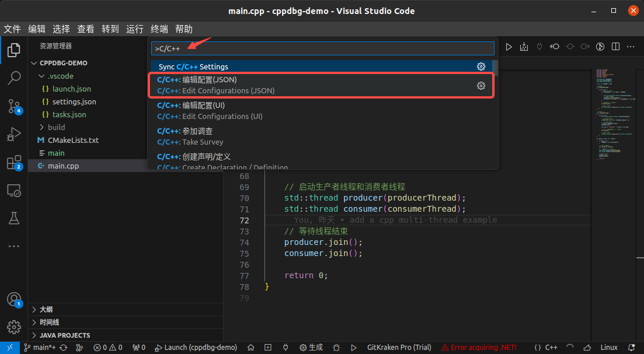Open the Search view in activity bar
Screen dimensions: 644x354
coord(13,78)
